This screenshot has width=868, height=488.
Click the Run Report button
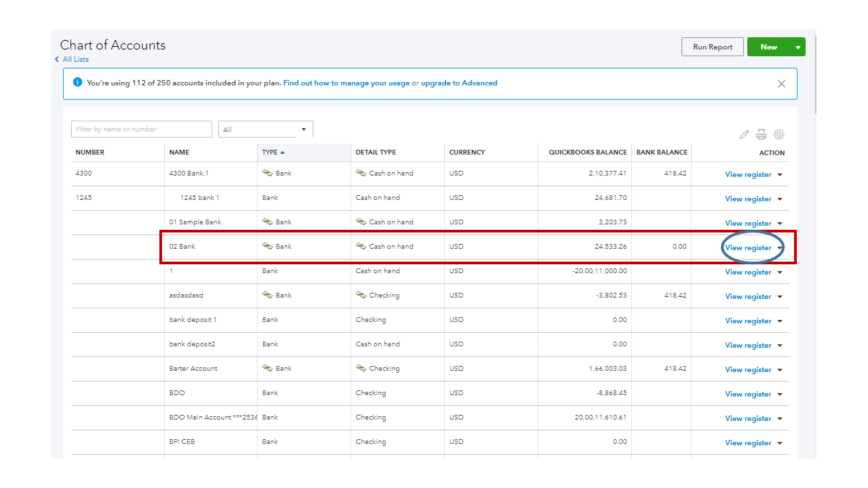click(712, 47)
